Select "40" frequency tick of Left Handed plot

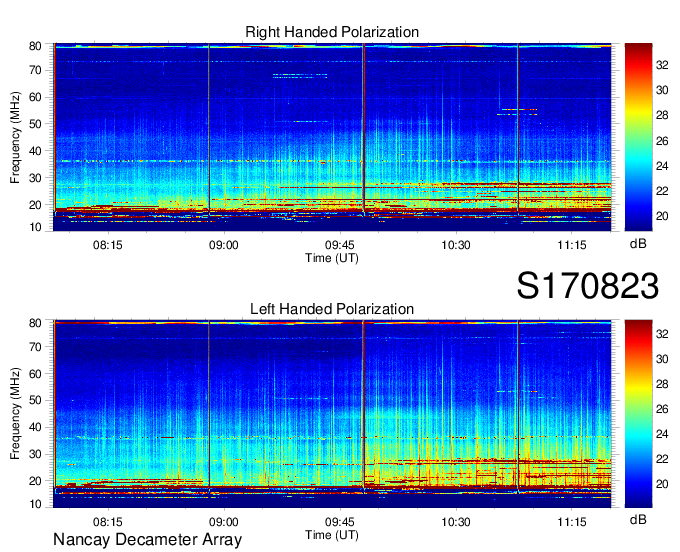pos(35,427)
